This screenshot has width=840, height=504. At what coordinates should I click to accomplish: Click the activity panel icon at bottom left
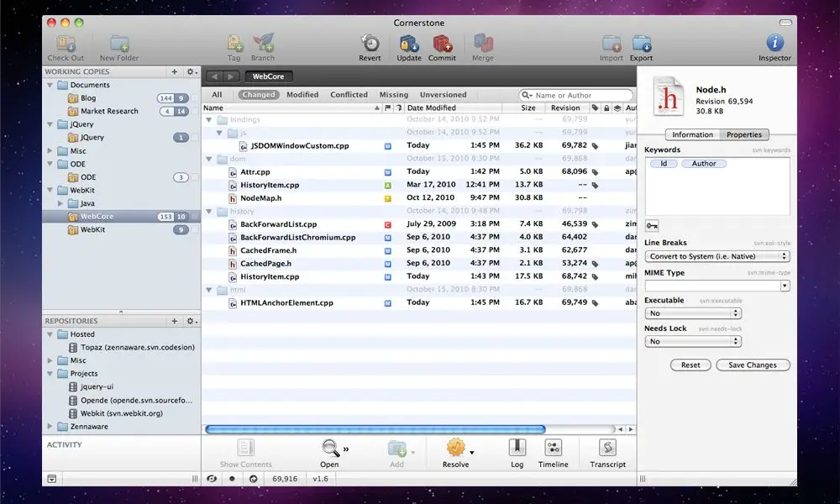[52, 479]
